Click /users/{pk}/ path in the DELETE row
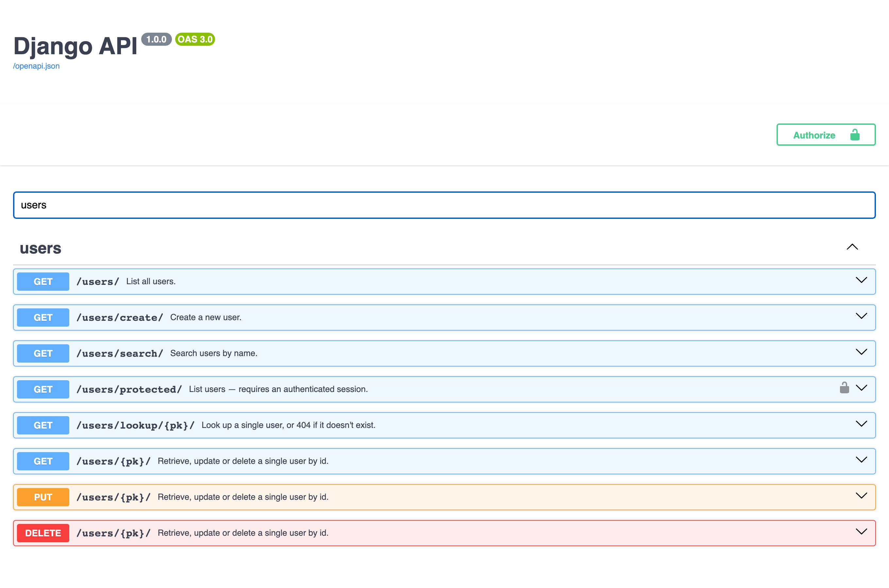Screen dimensions: 889x588 pyautogui.click(x=114, y=534)
